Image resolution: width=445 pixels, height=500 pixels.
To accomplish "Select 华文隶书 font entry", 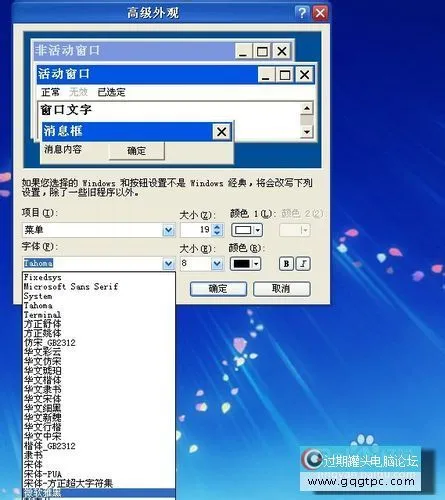I will [99, 389].
